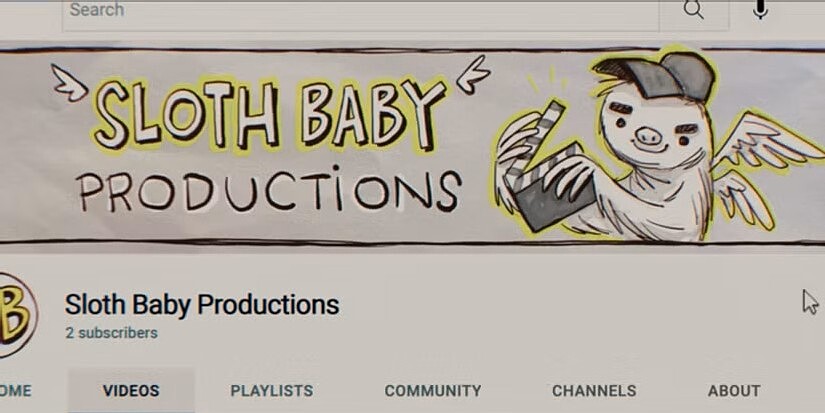Open the yellow B channel avatar
This screenshot has height=413, width=825.
[x=15, y=315]
